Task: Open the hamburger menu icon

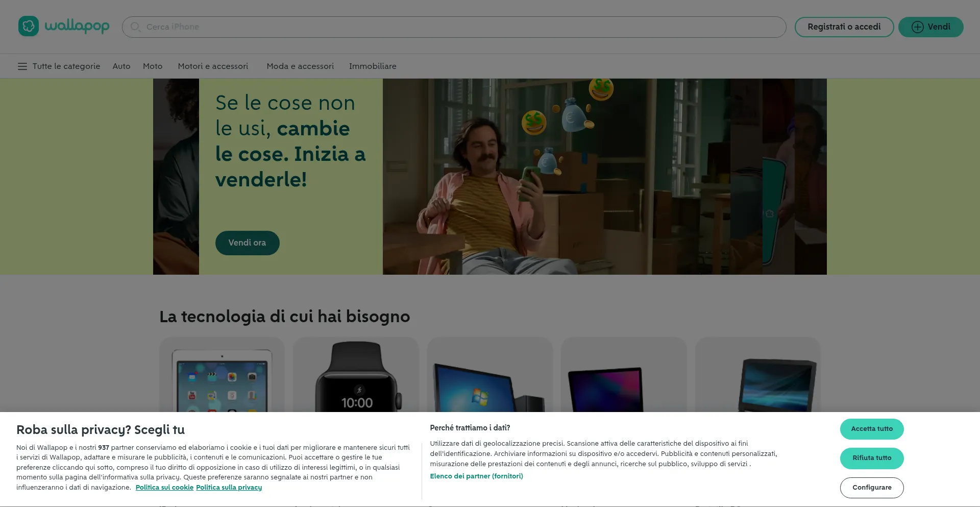Action: tap(22, 66)
